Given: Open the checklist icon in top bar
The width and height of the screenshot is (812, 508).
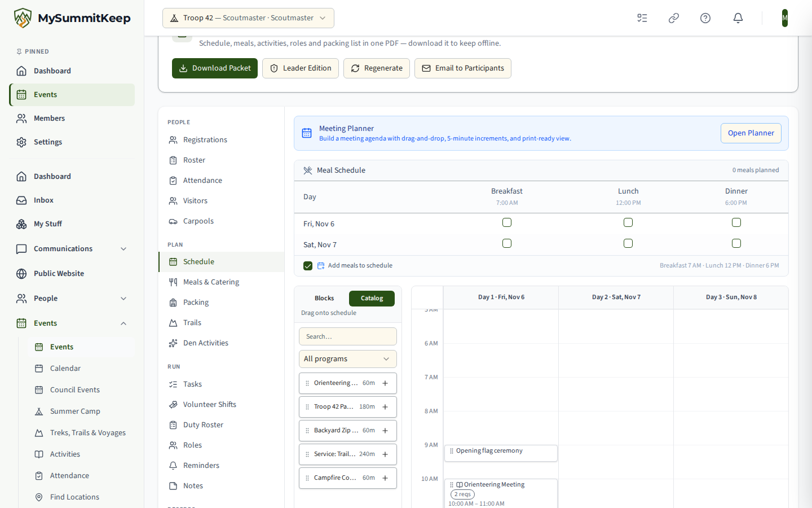Looking at the screenshot, I should (x=642, y=18).
